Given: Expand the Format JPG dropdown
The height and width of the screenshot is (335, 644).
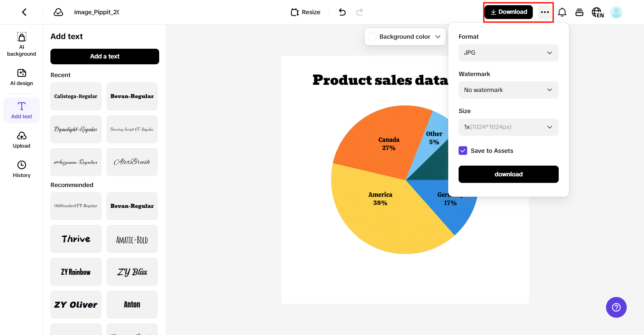Looking at the screenshot, I should (508, 53).
